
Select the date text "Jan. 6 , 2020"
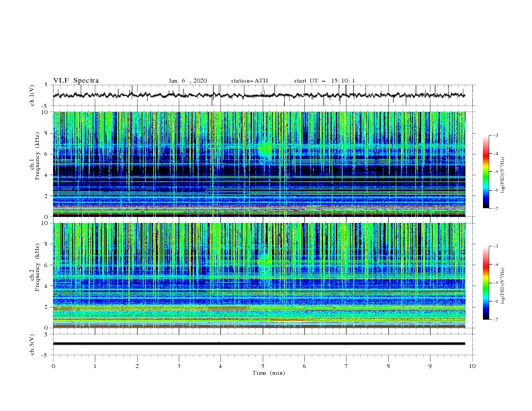(x=187, y=81)
